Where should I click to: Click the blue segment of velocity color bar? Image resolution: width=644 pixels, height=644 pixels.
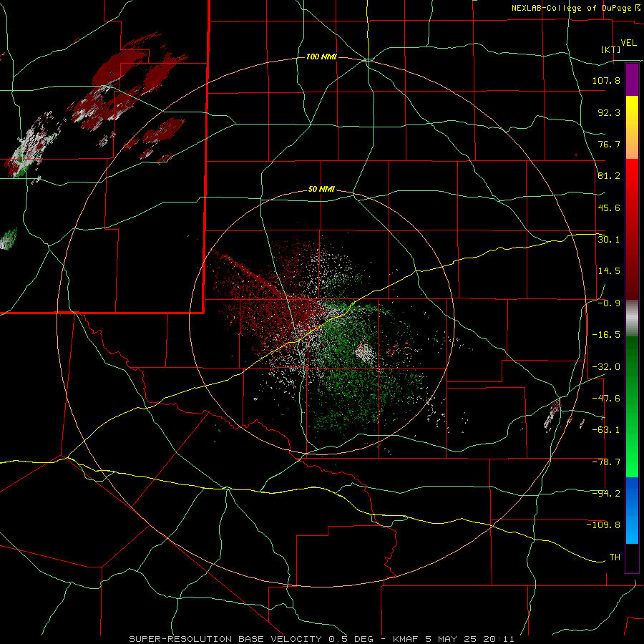[x=632, y=510]
